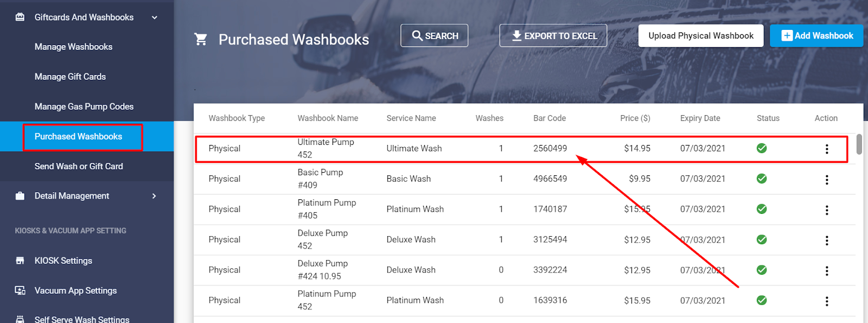Open Manage Gift Cards in sidebar
Screen dimensions: 868x323
click(70, 77)
